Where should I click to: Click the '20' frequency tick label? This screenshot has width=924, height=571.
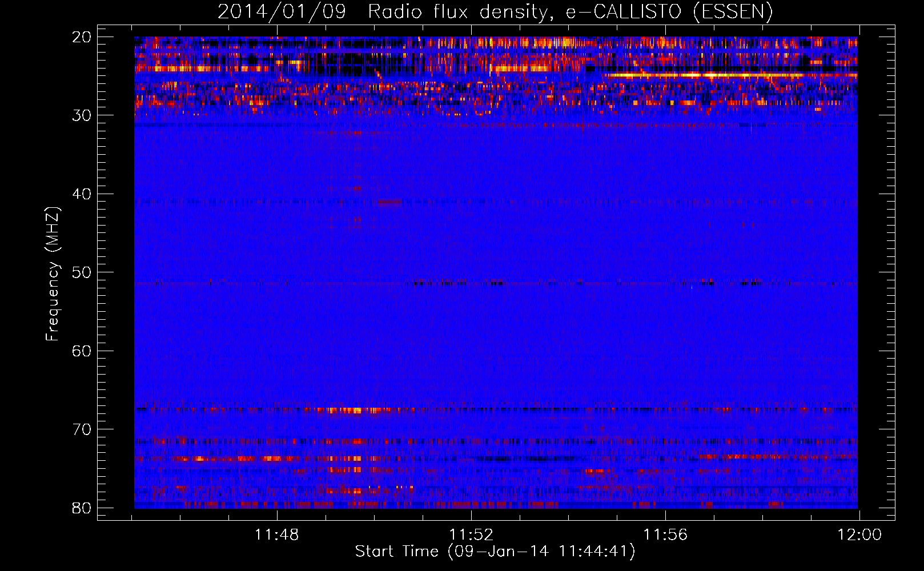point(82,37)
